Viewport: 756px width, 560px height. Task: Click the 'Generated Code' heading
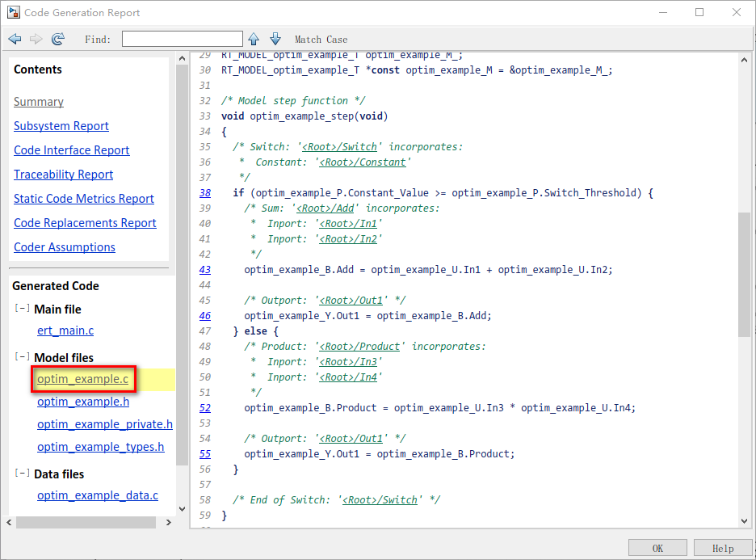[56, 286]
